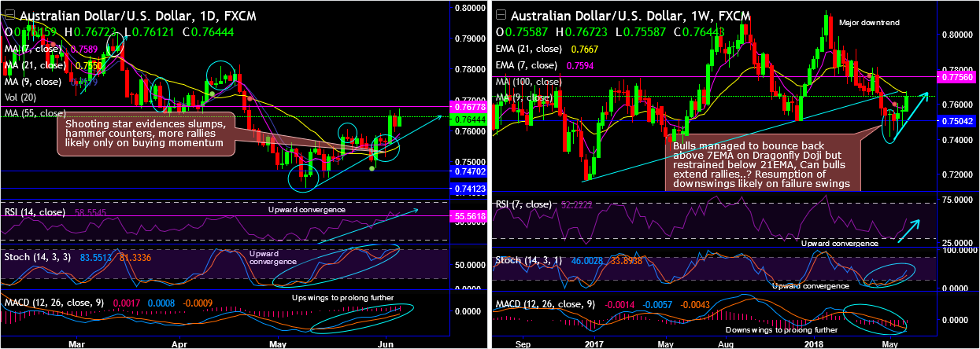980x349 pixels.
Task: Click the 'Jun' date on the time axis
Action: pos(386,343)
